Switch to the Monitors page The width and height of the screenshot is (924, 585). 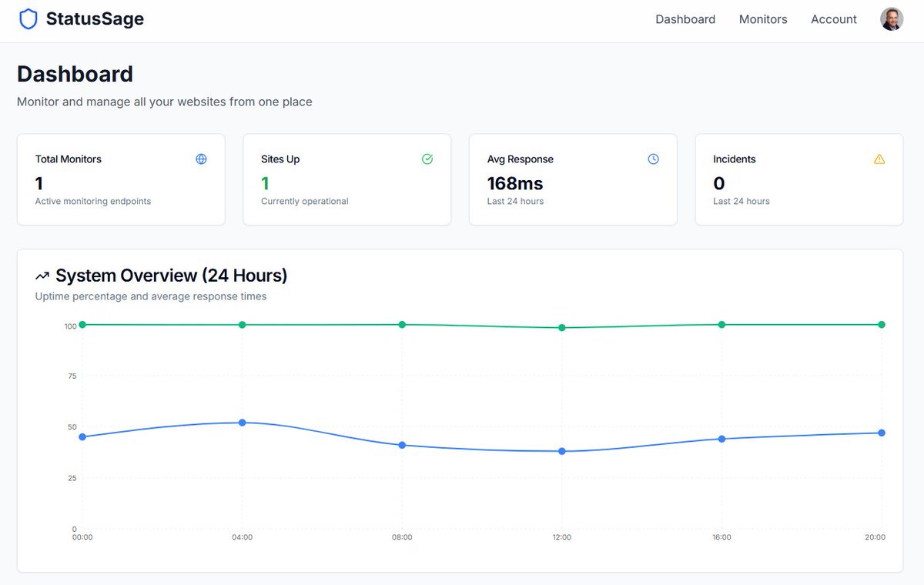click(x=763, y=19)
